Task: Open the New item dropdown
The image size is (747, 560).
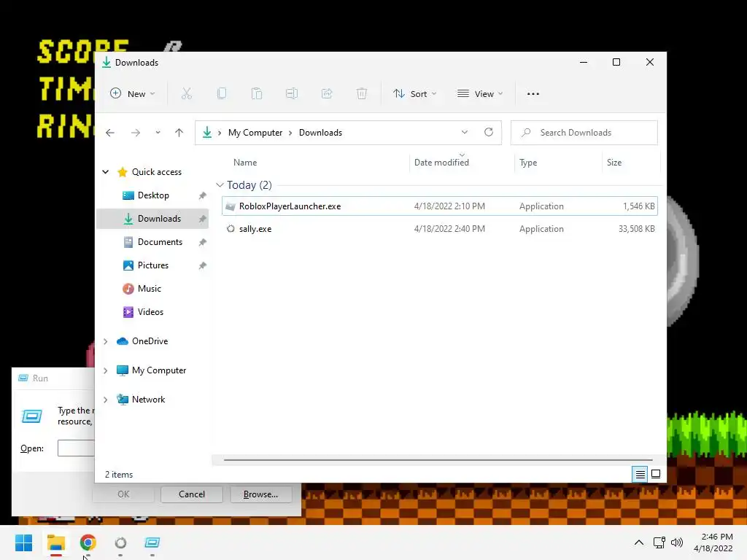Action: (x=133, y=94)
